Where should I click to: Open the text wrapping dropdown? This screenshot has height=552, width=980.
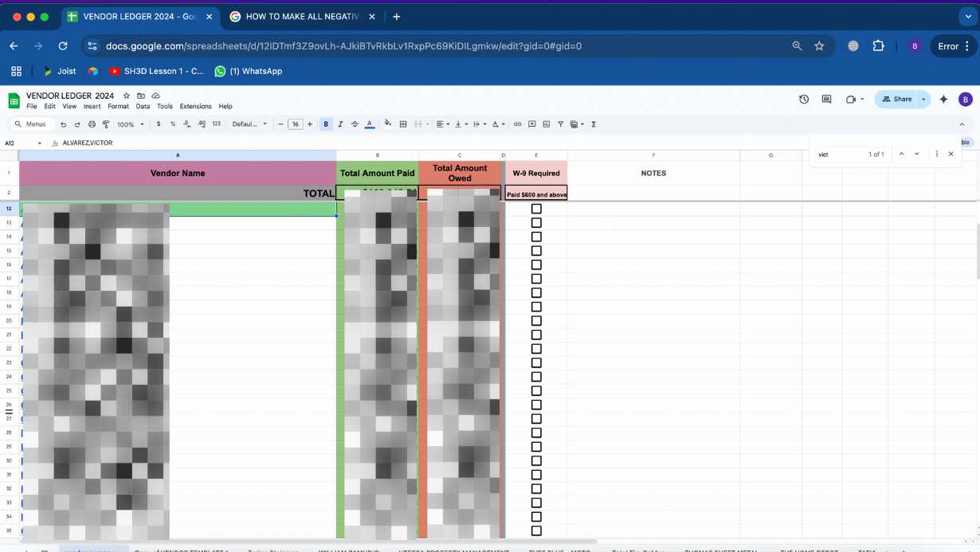tap(479, 124)
